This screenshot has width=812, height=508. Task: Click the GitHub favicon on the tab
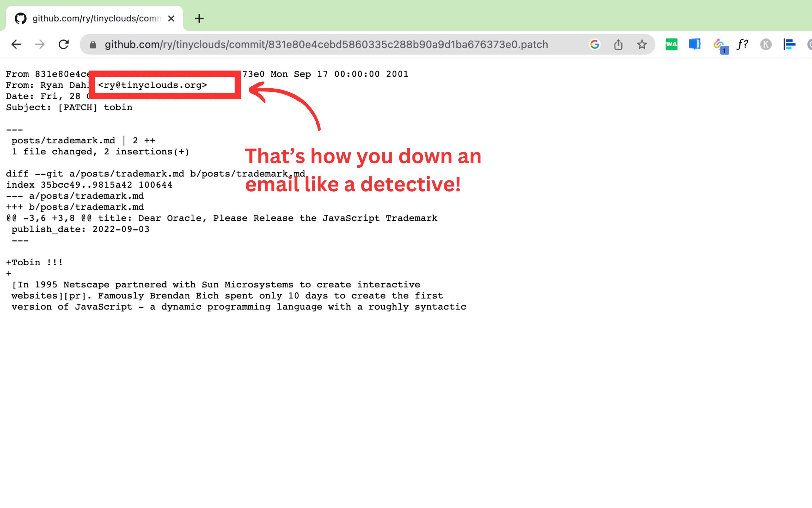pos(21,18)
